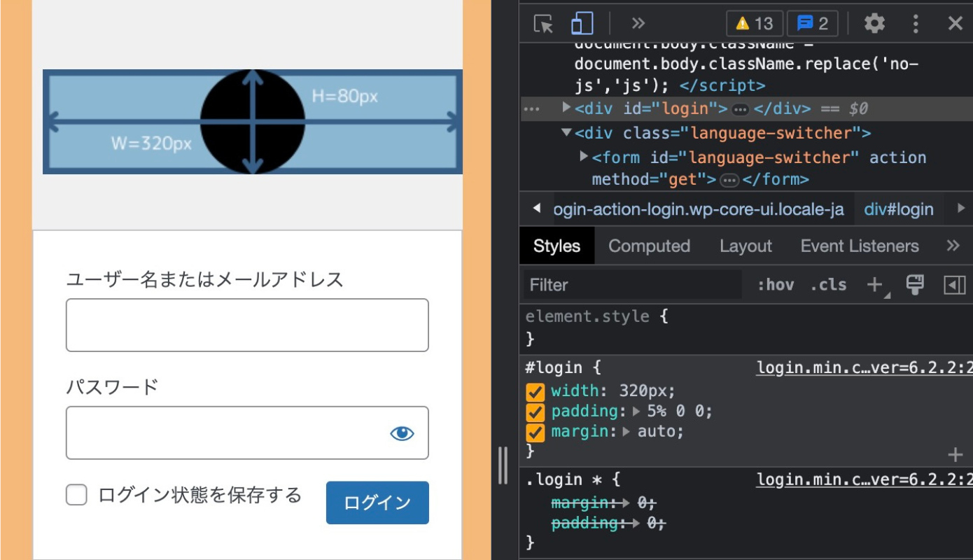The image size is (973, 560).
Task: Disable the padding: 5% 0 0 declaration
Action: (x=535, y=412)
